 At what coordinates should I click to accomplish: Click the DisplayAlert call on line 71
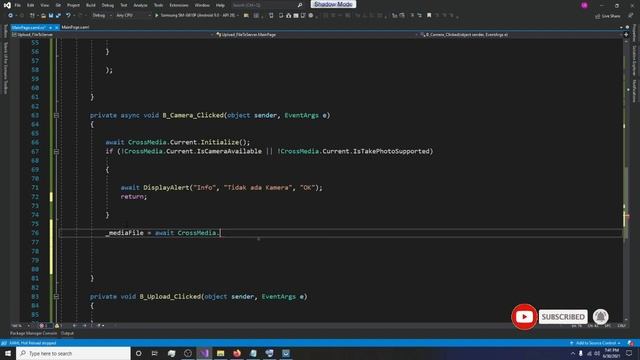222,188
